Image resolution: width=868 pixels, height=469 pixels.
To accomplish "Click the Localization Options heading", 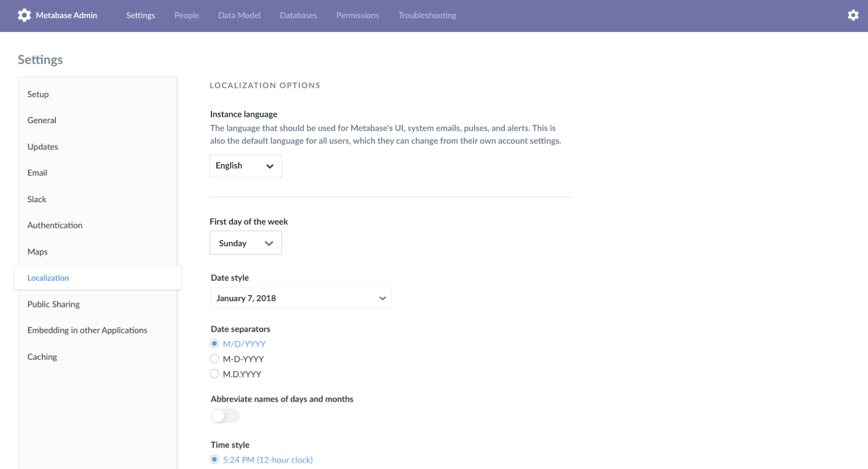I will click(x=265, y=85).
